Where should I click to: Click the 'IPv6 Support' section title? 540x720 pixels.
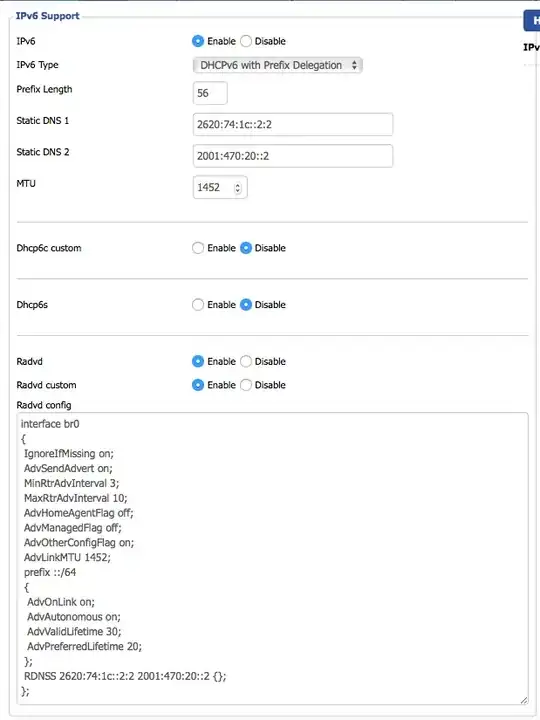point(48,16)
